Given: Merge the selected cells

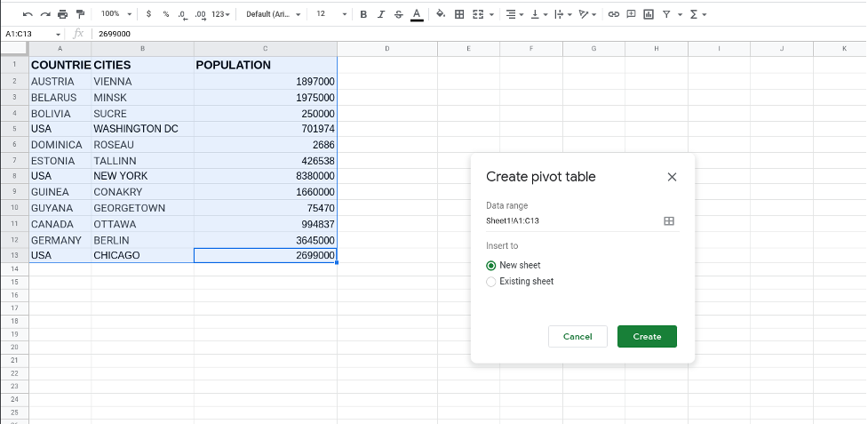Looking at the screenshot, I should (x=478, y=14).
